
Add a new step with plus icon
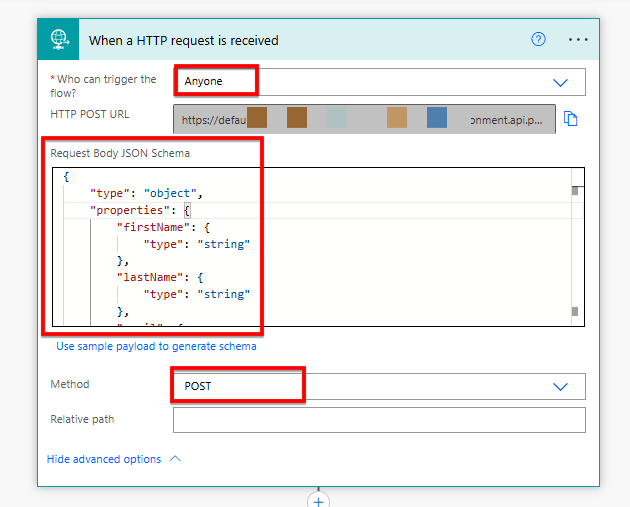tap(318, 501)
